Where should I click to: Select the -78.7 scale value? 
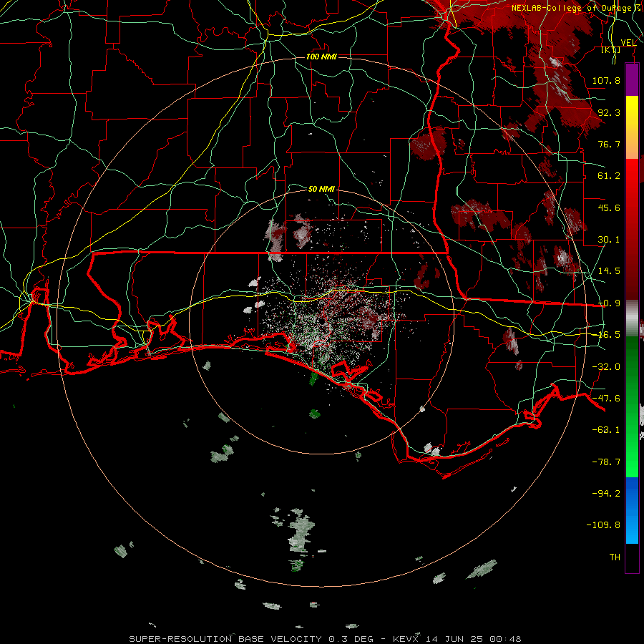point(606,462)
